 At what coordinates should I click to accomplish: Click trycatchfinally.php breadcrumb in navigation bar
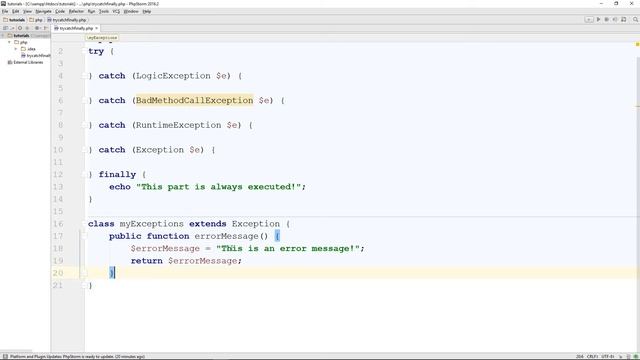(x=67, y=20)
